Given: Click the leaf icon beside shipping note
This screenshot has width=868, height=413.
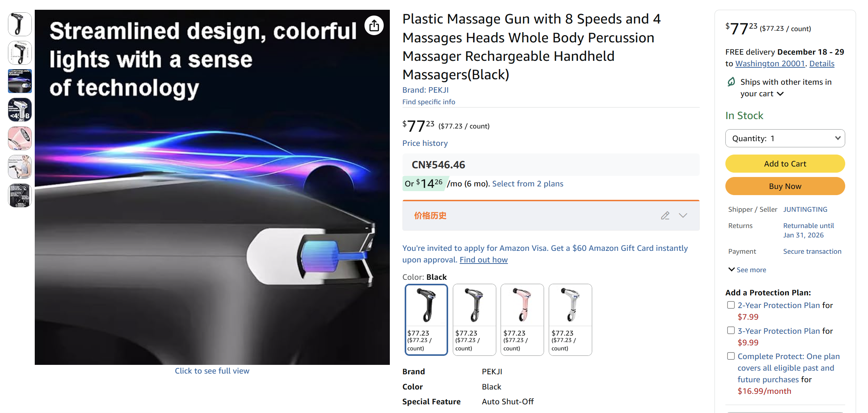Looking at the screenshot, I should (x=731, y=82).
